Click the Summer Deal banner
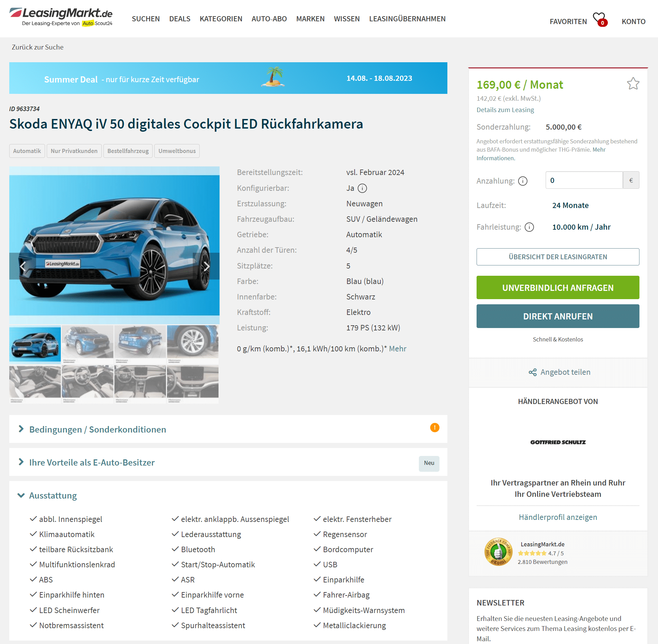 coord(228,78)
